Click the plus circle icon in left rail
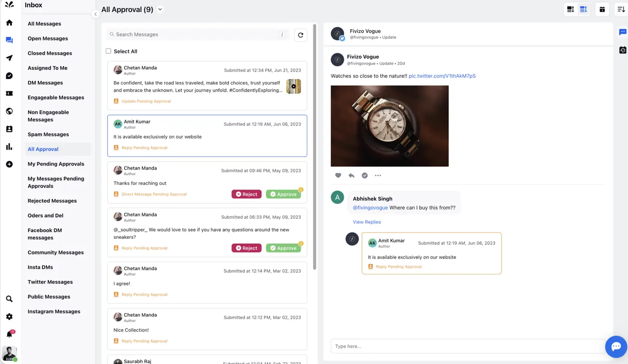The height and width of the screenshot is (364, 628). (x=9, y=164)
